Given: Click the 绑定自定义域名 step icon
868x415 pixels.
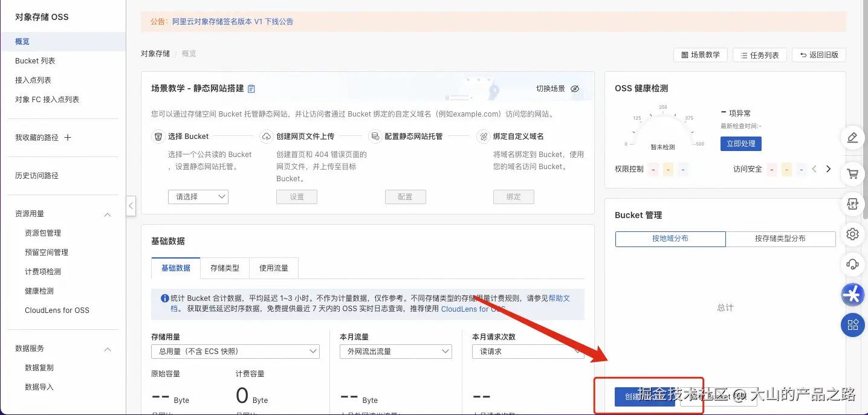Looking at the screenshot, I should [x=483, y=137].
